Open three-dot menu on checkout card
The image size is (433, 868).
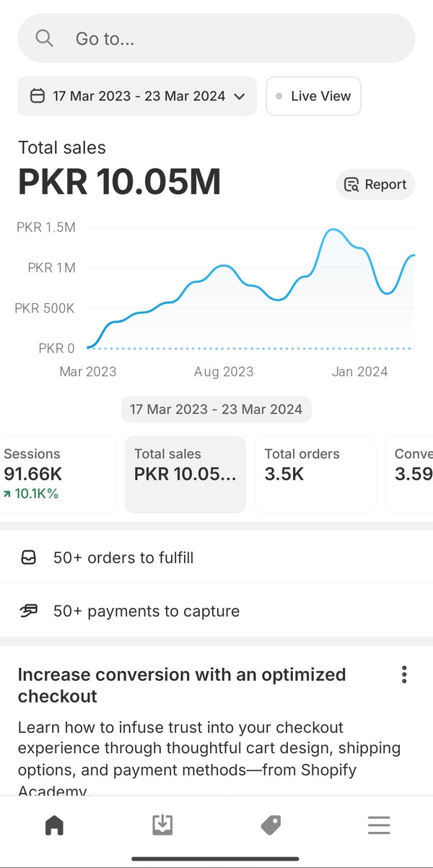click(x=404, y=675)
